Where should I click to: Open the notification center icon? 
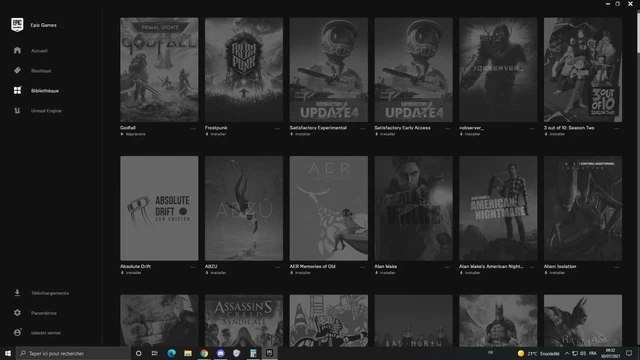(629, 353)
